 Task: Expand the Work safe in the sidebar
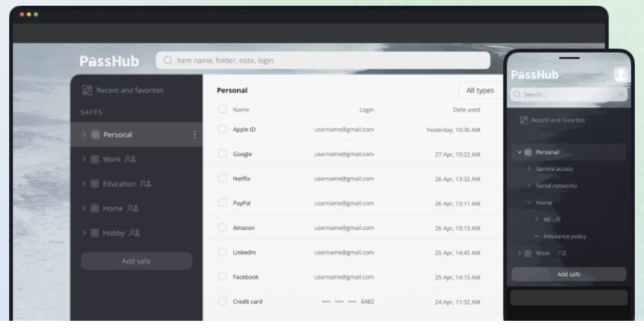tap(84, 159)
